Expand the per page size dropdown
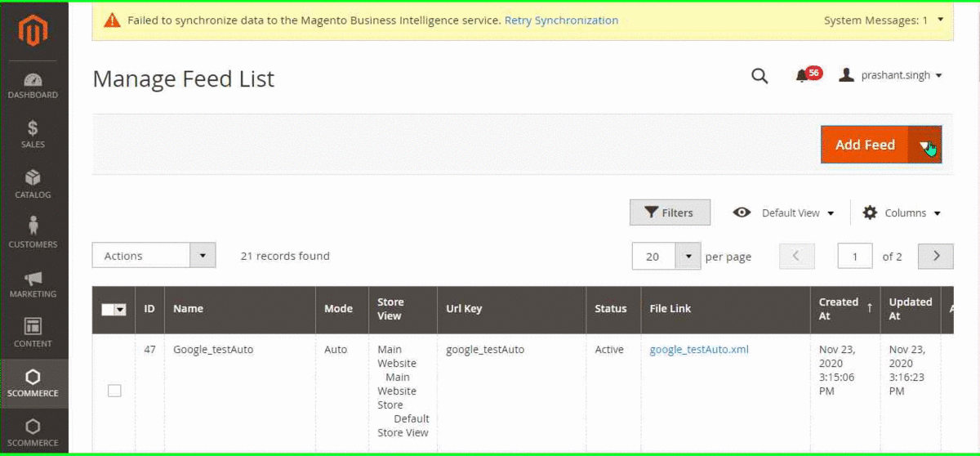980x456 pixels. coord(688,257)
